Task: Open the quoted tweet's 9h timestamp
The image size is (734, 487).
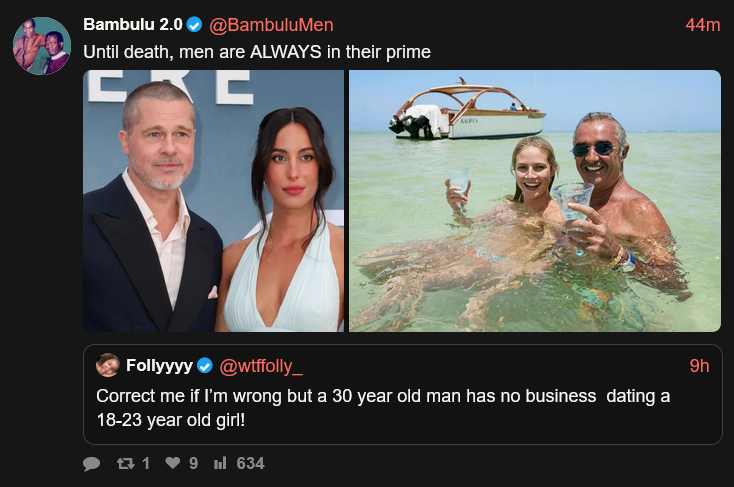Action: point(700,365)
